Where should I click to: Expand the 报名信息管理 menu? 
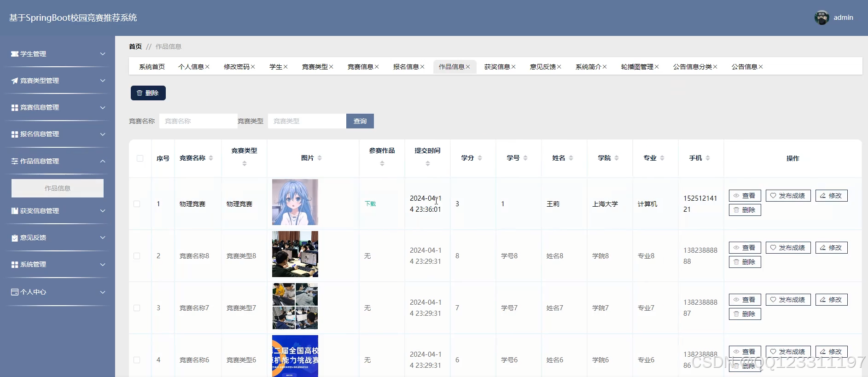click(103, 134)
